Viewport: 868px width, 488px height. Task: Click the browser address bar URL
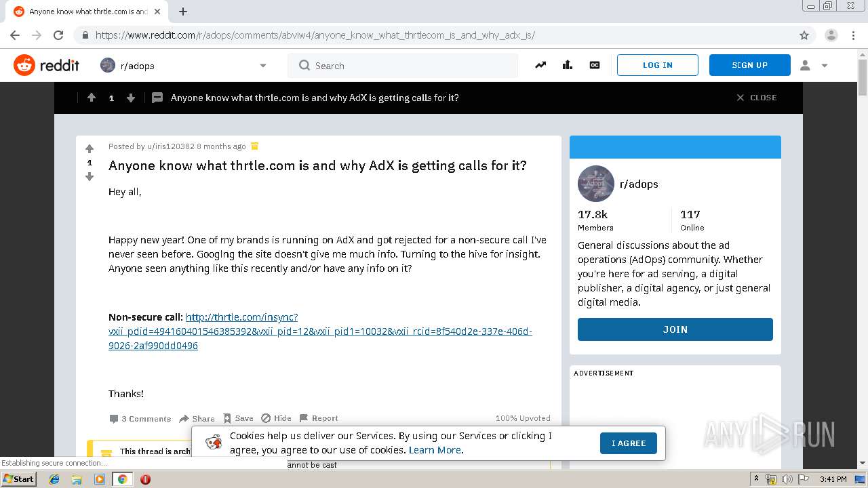(315, 35)
